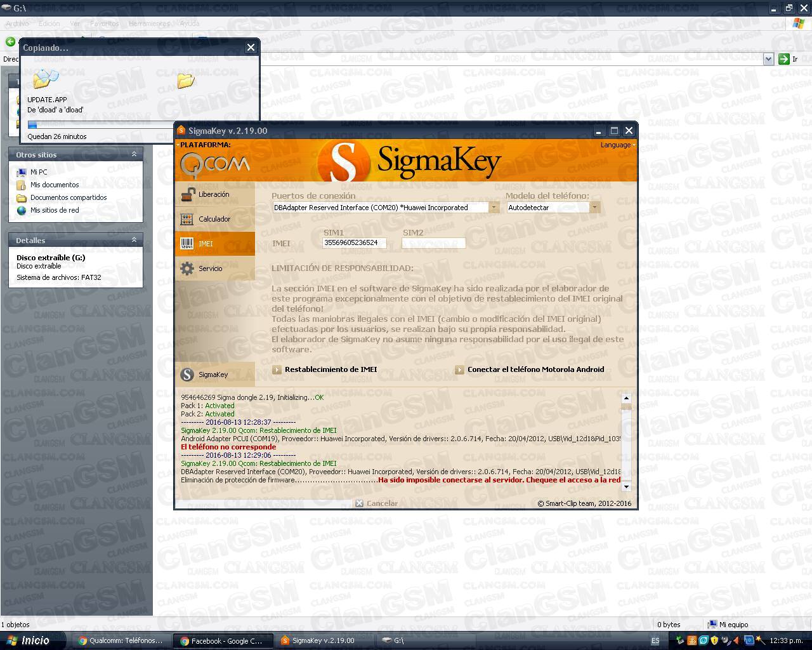This screenshot has height=650, width=812.
Task: Click Conectar el teléfono Motorola Android
Action: [535, 369]
